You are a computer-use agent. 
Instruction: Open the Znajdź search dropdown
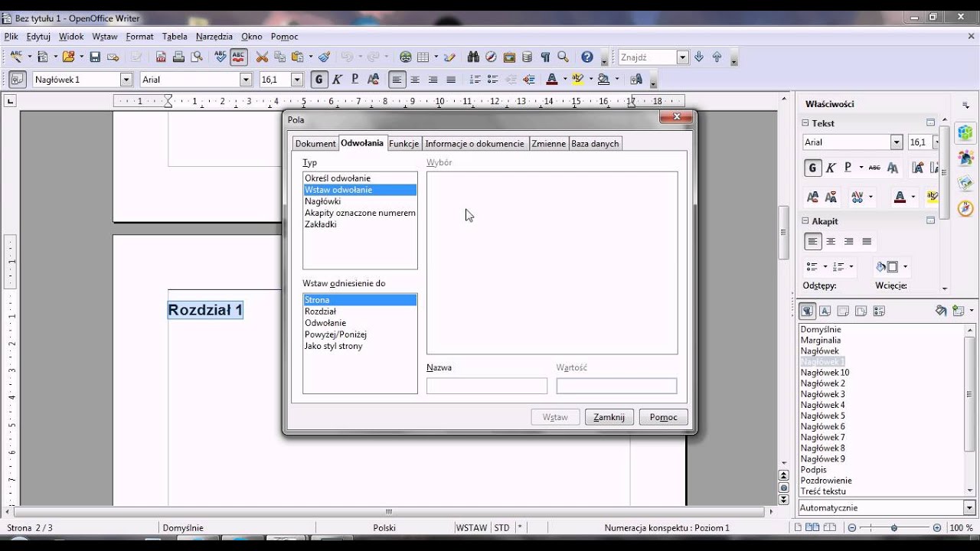coord(682,57)
